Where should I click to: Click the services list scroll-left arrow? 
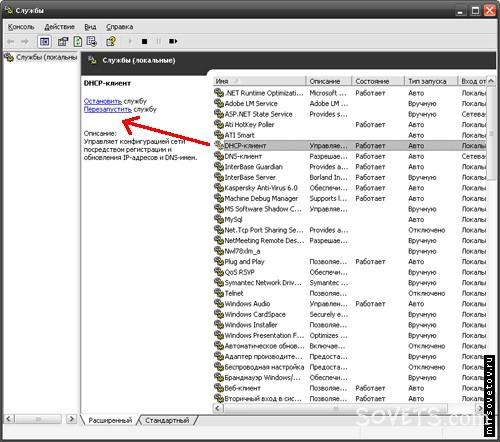click(218, 408)
